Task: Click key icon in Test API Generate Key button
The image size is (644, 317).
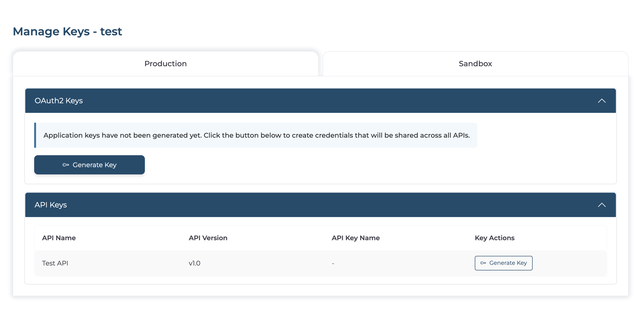Action: 483,263
